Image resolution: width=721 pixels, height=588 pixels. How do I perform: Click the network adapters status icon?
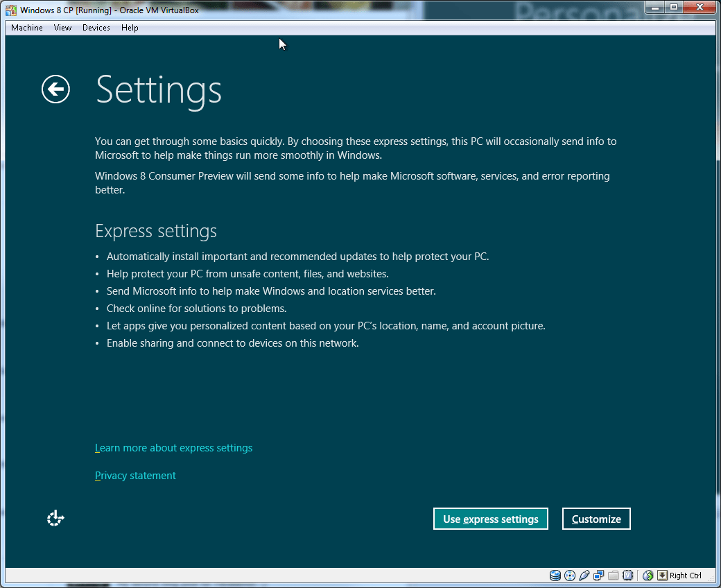pos(599,576)
